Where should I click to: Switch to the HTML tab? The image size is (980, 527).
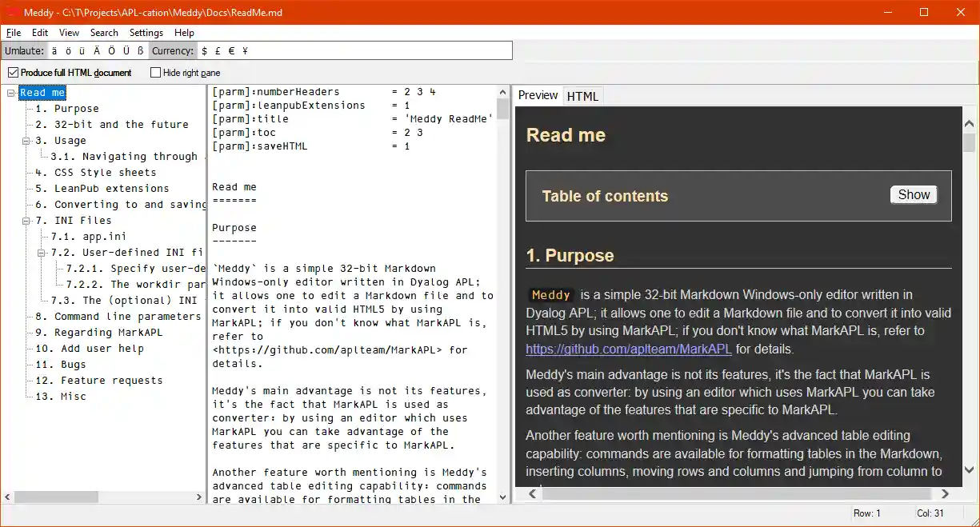[x=582, y=96]
